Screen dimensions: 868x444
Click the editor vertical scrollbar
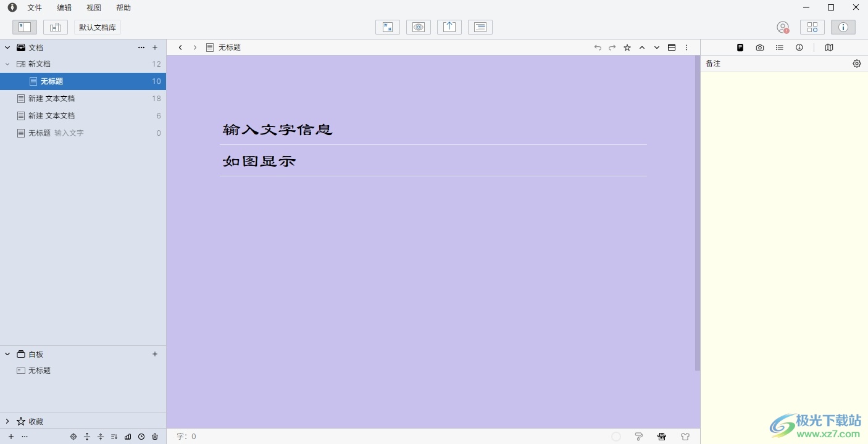point(698,213)
